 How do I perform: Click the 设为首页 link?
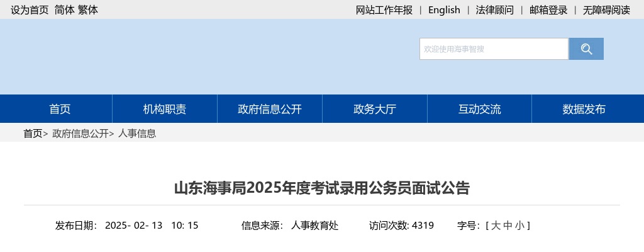[x=30, y=10]
